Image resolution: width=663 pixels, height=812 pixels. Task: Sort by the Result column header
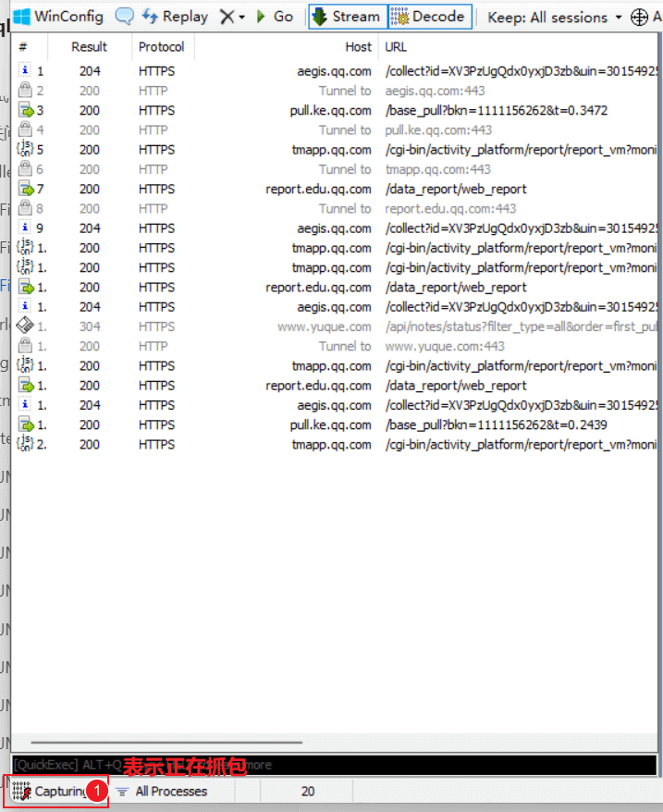pos(89,47)
